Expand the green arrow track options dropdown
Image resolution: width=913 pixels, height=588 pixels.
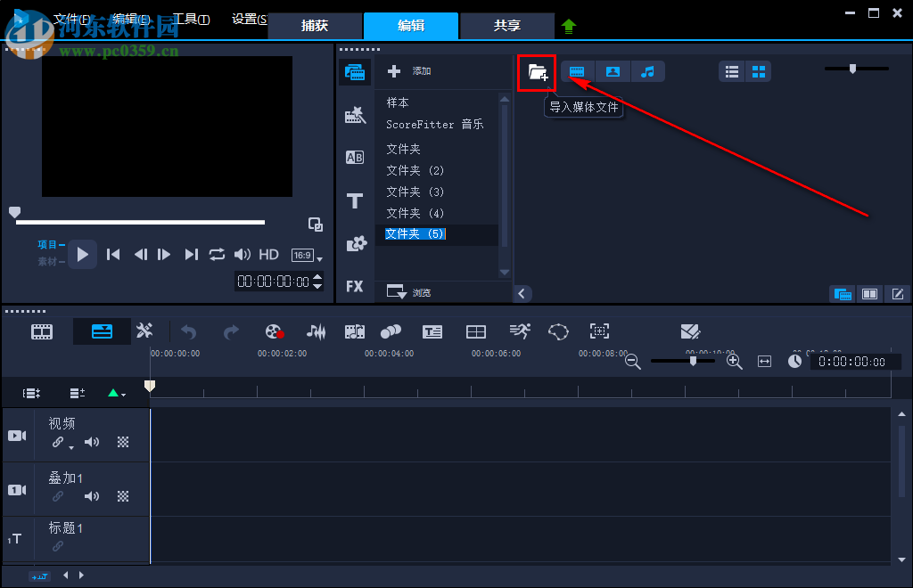116,393
